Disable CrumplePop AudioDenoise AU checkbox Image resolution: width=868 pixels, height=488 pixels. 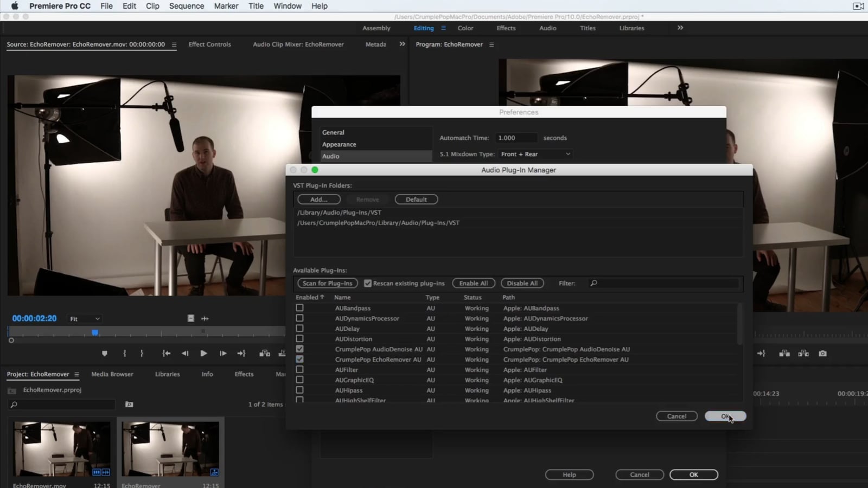coord(299,349)
